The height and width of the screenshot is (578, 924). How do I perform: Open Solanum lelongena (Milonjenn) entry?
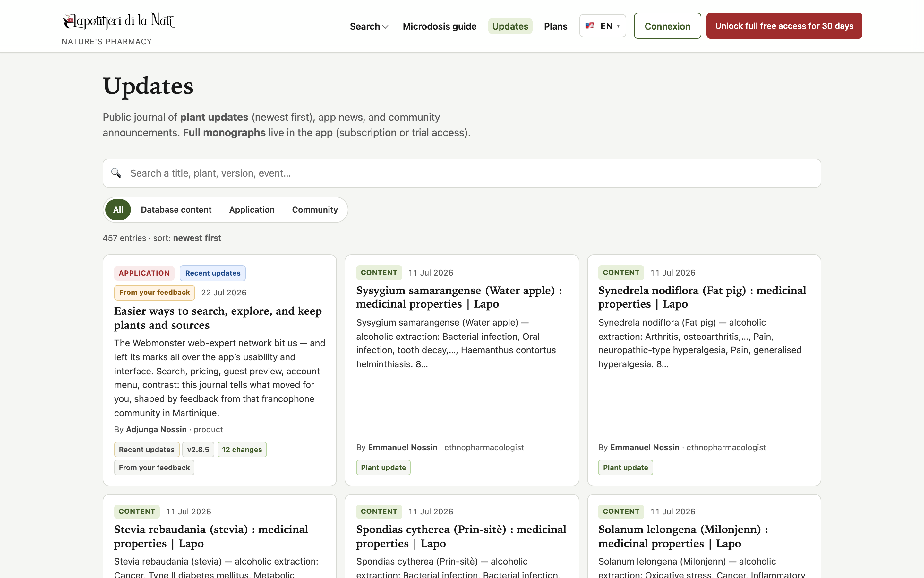click(683, 536)
